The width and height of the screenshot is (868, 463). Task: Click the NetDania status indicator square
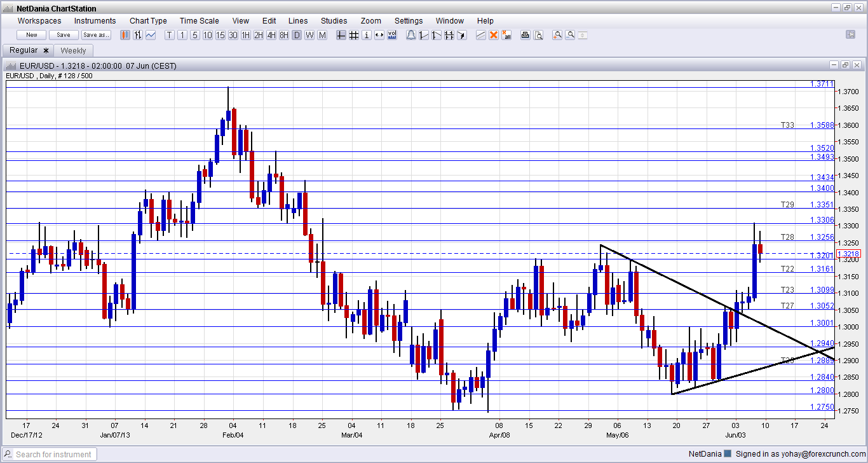(728, 454)
